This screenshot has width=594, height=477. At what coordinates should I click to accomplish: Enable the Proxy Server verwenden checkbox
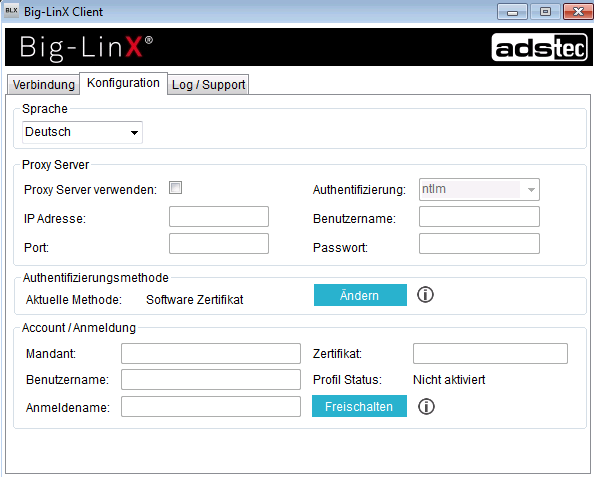175,188
